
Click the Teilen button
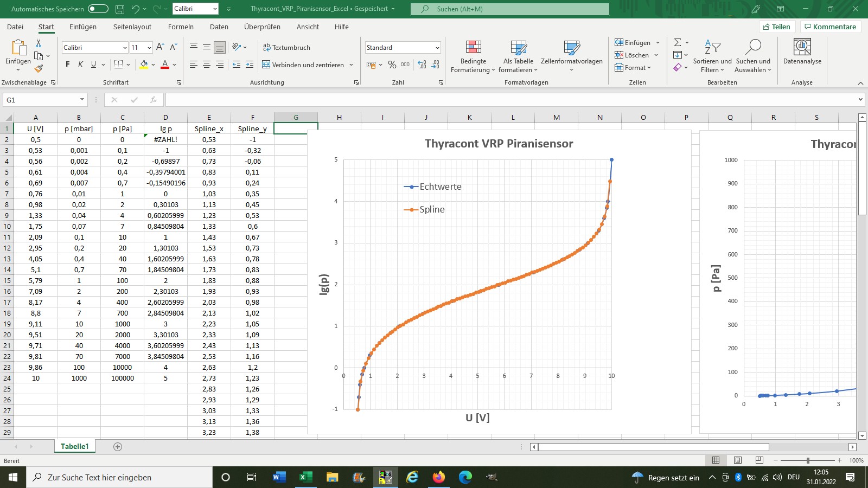(x=777, y=27)
